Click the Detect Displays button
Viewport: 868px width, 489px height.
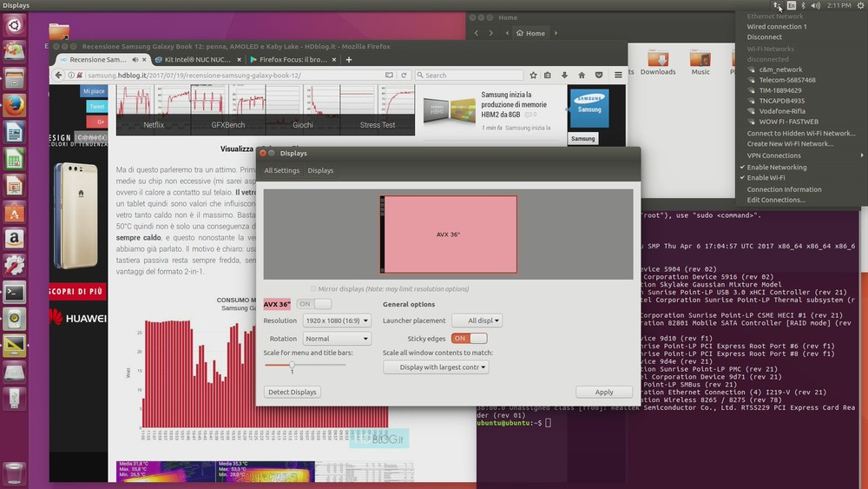pos(293,393)
